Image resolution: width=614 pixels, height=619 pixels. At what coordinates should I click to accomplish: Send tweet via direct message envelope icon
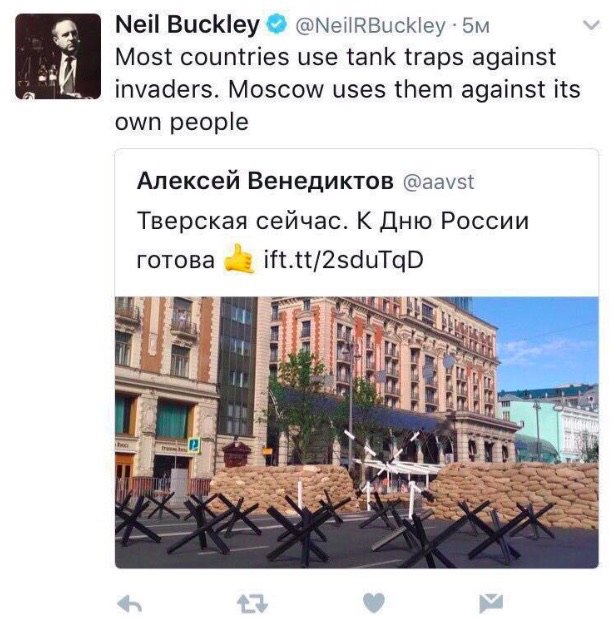[491, 603]
